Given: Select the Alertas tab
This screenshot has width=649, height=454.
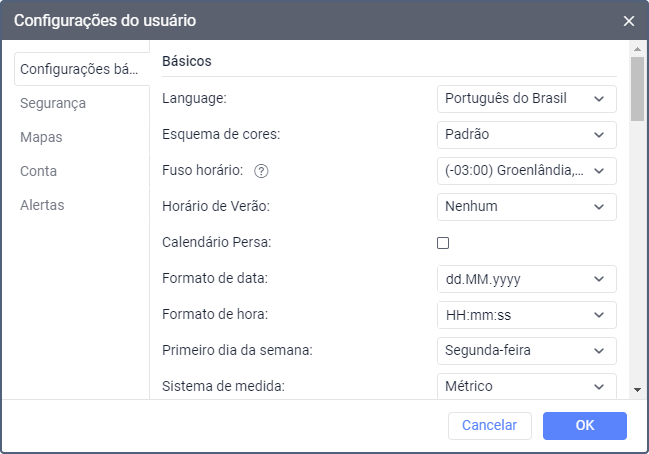Looking at the screenshot, I should (42, 205).
